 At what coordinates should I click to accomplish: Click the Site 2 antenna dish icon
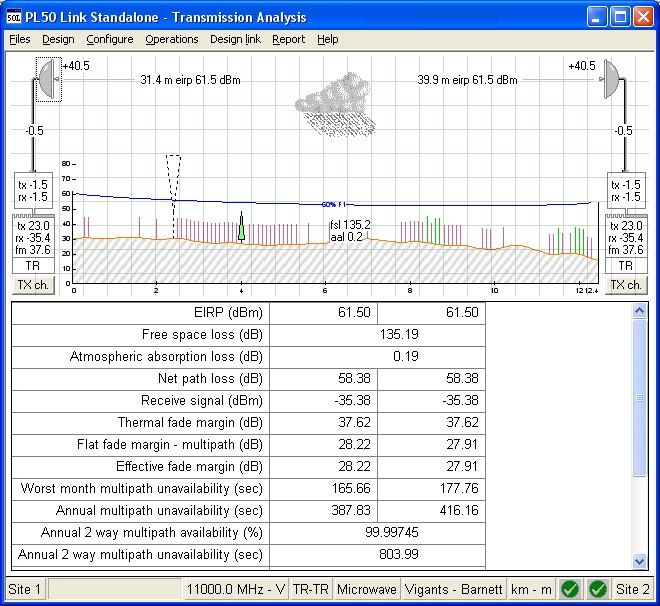[x=611, y=78]
